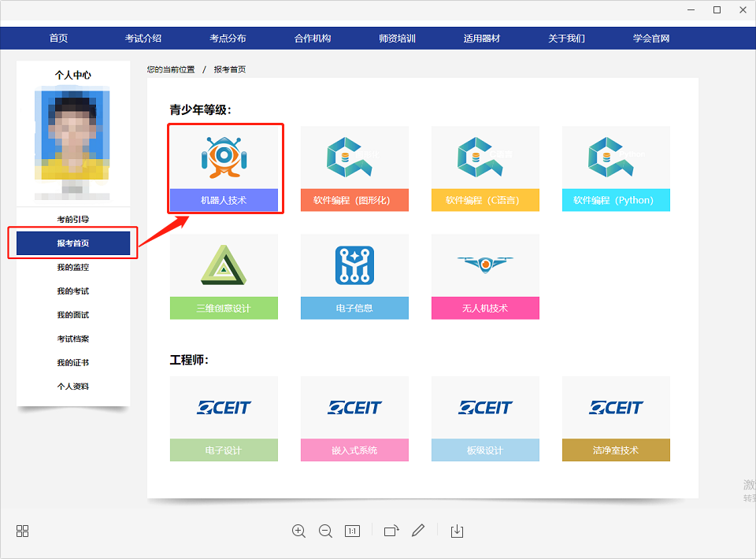Viewport: 756px width, 559px height.
Task: Open 我的监控 in the sidebar
Action: pyautogui.click(x=73, y=267)
